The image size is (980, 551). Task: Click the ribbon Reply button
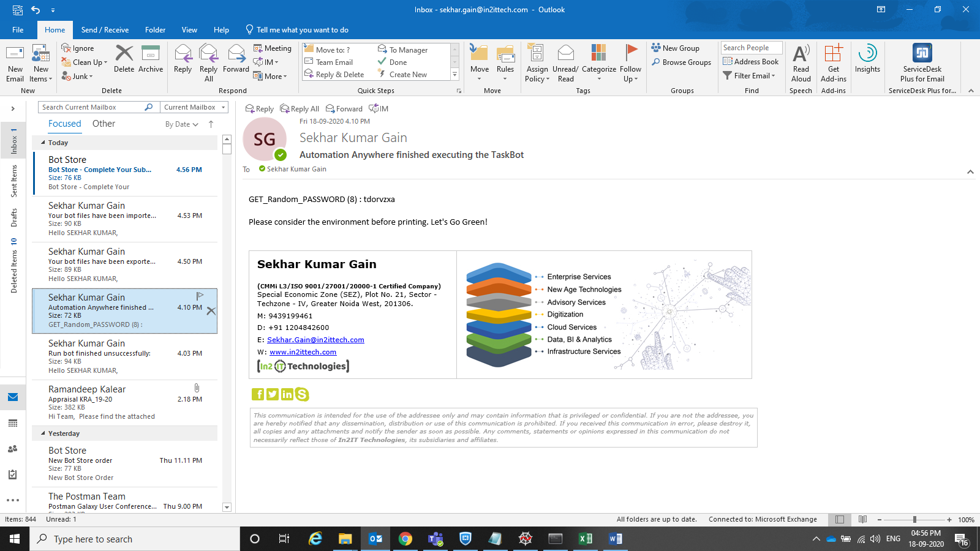[183, 59]
